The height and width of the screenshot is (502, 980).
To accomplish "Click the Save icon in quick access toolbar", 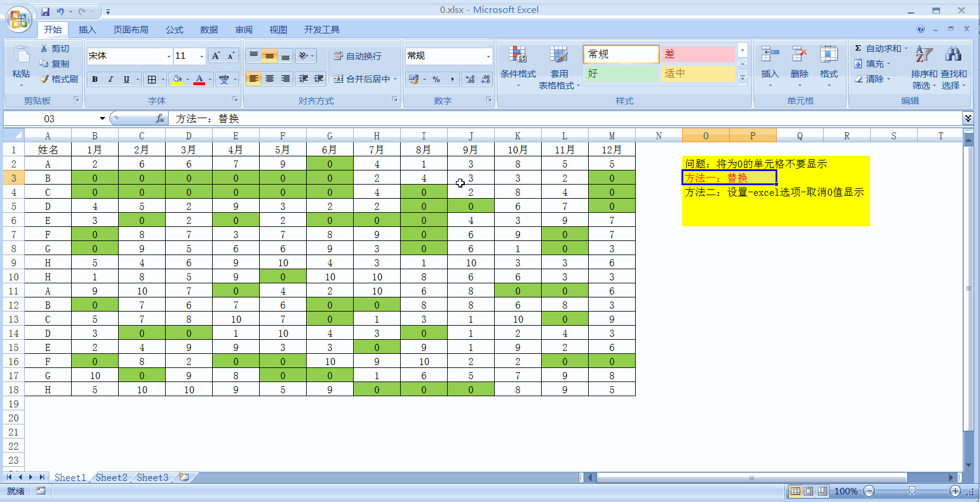I will (x=45, y=11).
